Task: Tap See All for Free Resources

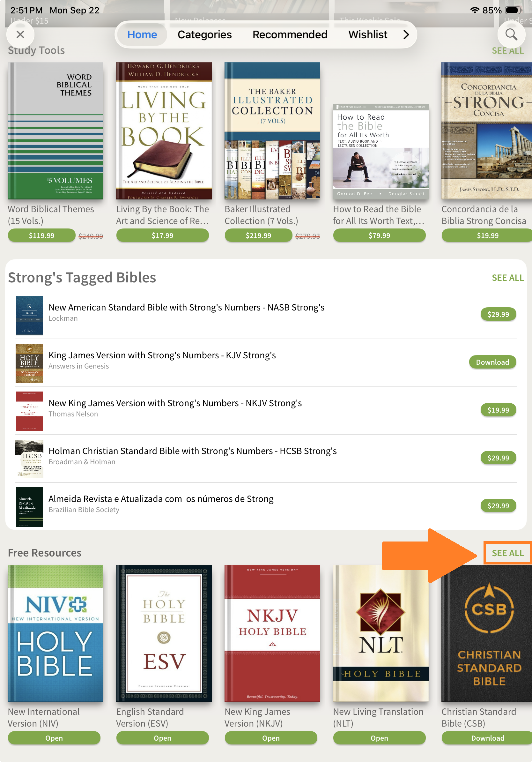Action: [507, 553]
